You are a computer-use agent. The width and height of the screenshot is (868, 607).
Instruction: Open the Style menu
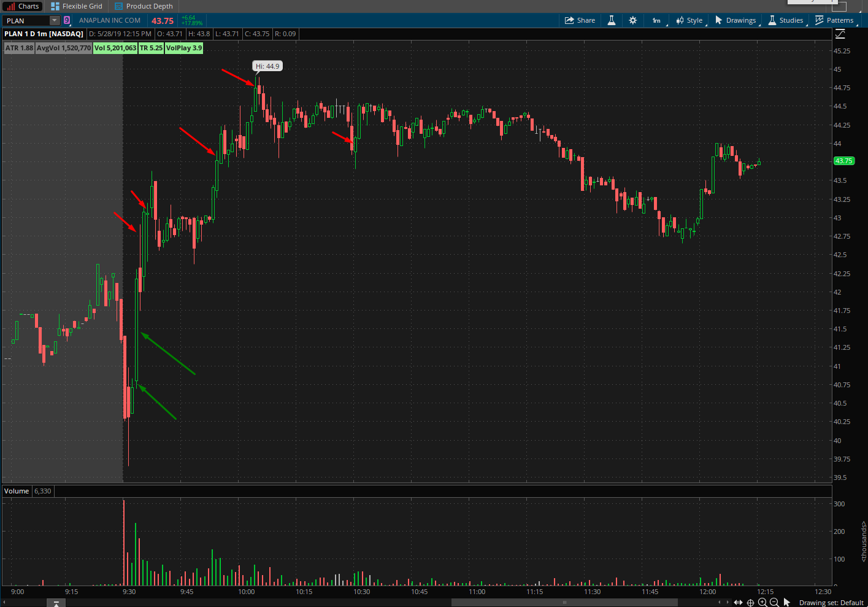tap(689, 20)
